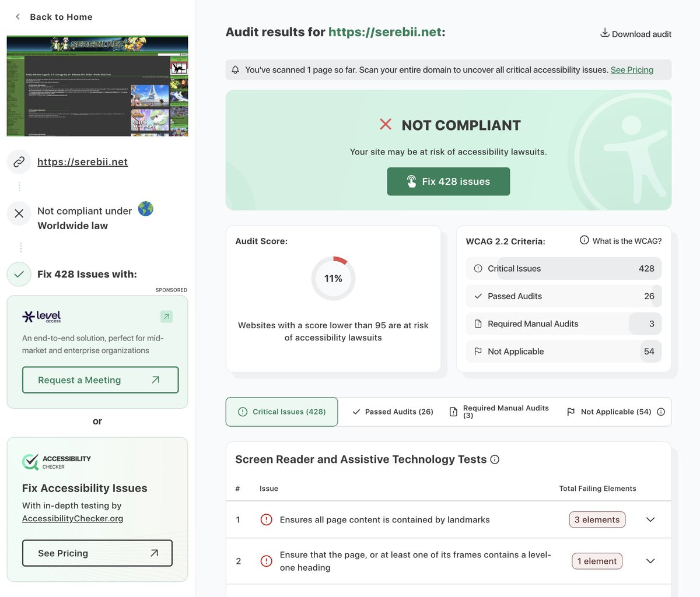Click the 'Fix Accessibility Issues' heading
This screenshot has width=700, height=597.
[x=85, y=488]
